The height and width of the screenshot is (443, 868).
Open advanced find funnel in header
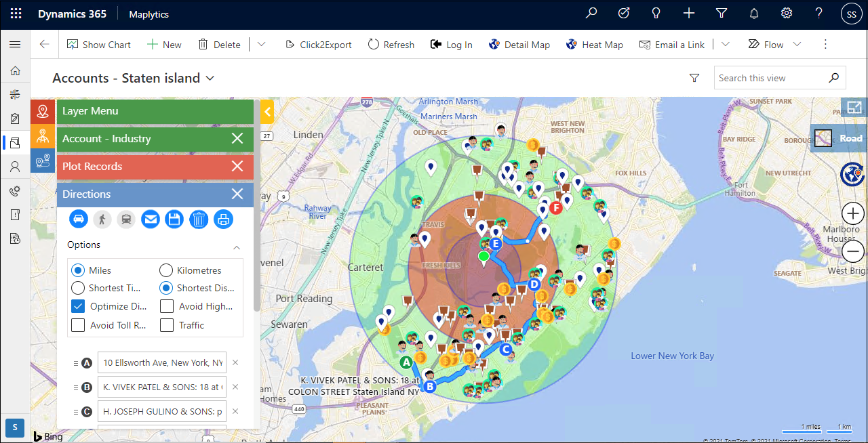coord(722,14)
